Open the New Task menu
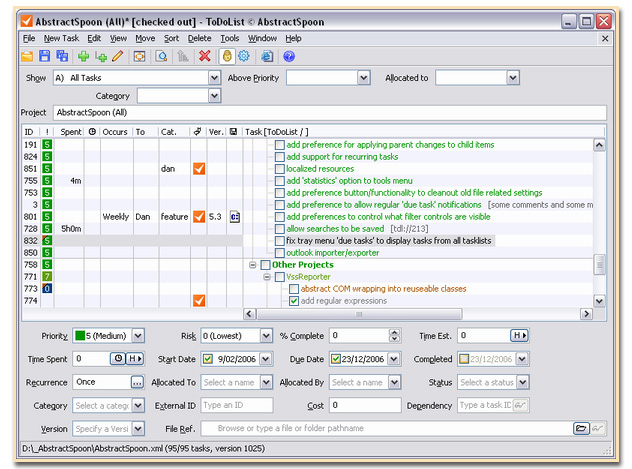The image size is (632, 469). (x=61, y=38)
